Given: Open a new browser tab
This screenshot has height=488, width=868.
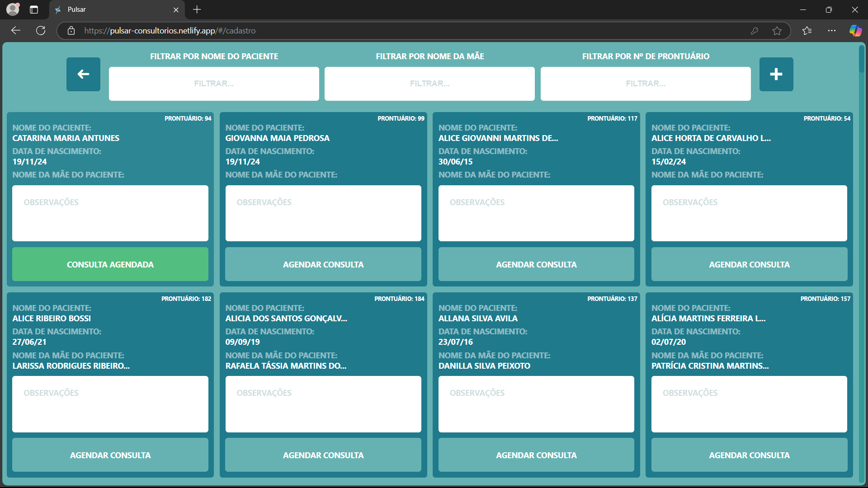Looking at the screenshot, I should pos(197,9).
